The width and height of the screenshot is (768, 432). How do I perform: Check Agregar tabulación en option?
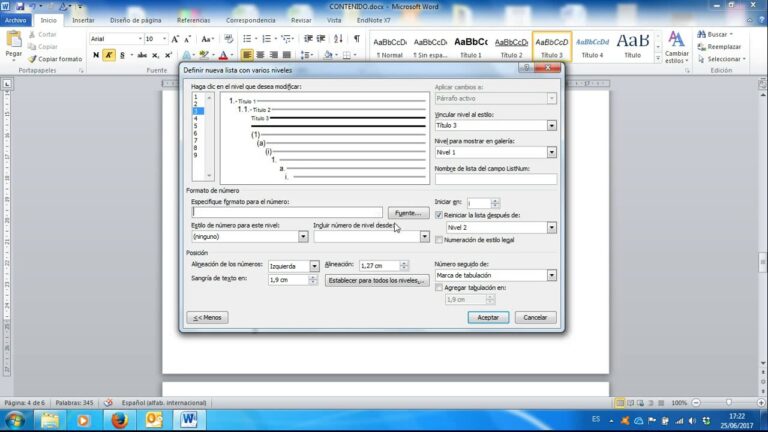(x=439, y=288)
